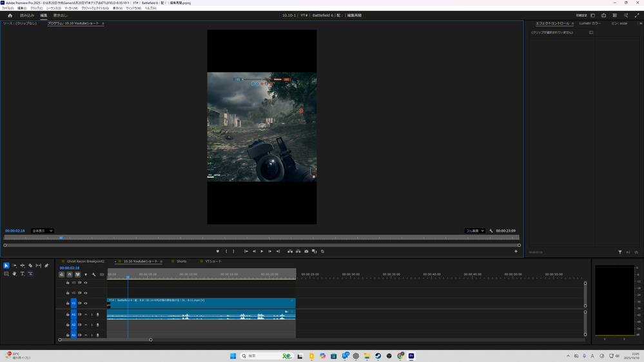This screenshot has width=644, height=362.
Task: Select the Type tool
Action: coord(23,274)
